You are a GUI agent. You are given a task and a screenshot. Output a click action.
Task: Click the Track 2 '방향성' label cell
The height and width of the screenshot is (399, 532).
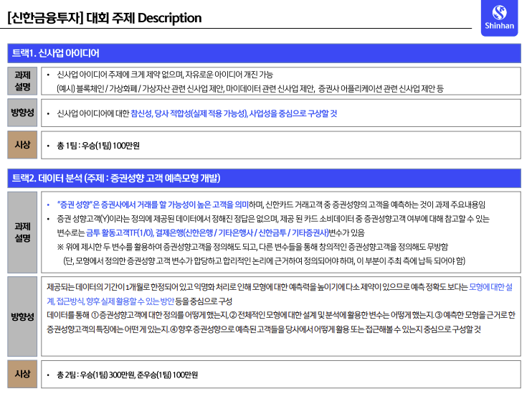(x=22, y=316)
